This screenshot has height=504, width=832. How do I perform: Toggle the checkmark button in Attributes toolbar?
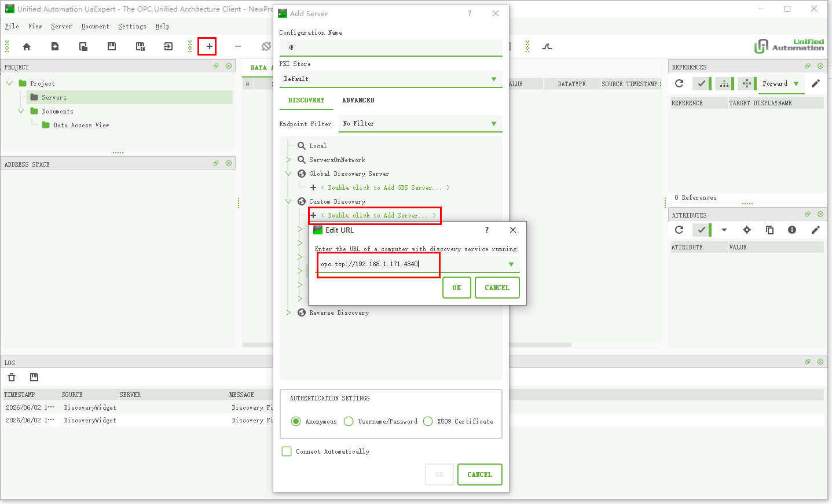[x=702, y=230]
